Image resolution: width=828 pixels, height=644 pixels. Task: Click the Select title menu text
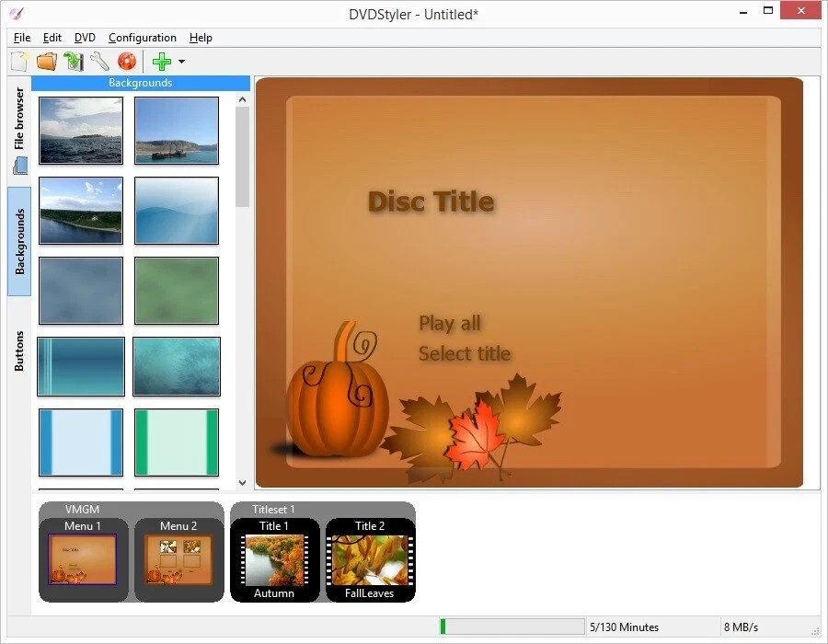tap(465, 353)
